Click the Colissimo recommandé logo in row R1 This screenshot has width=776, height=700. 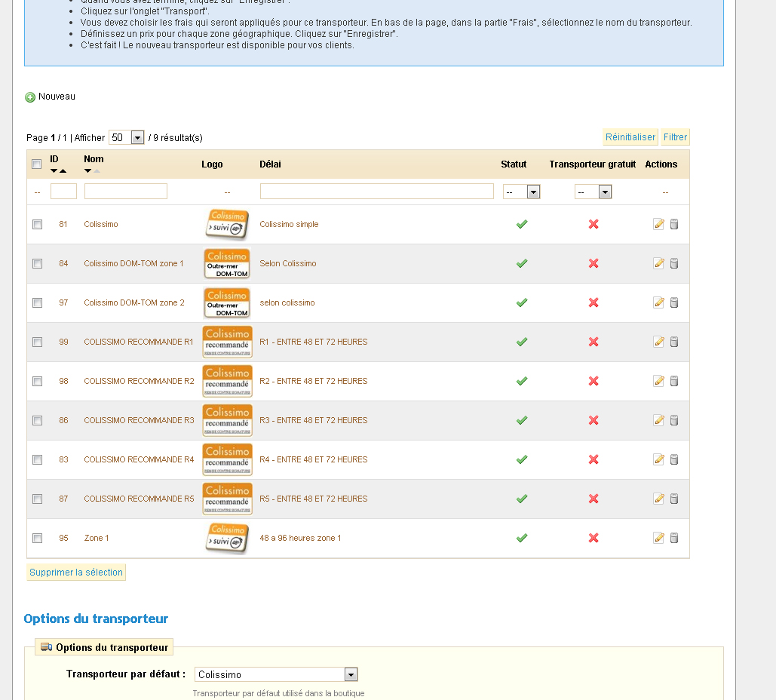227,342
